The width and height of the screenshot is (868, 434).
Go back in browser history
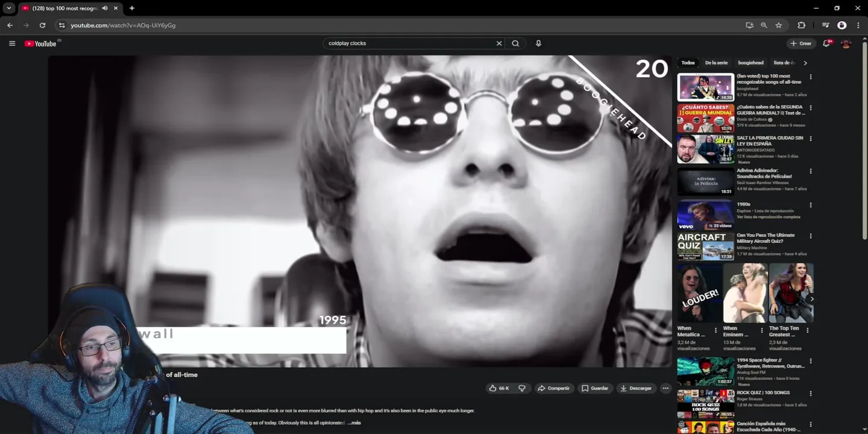[x=10, y=25]
